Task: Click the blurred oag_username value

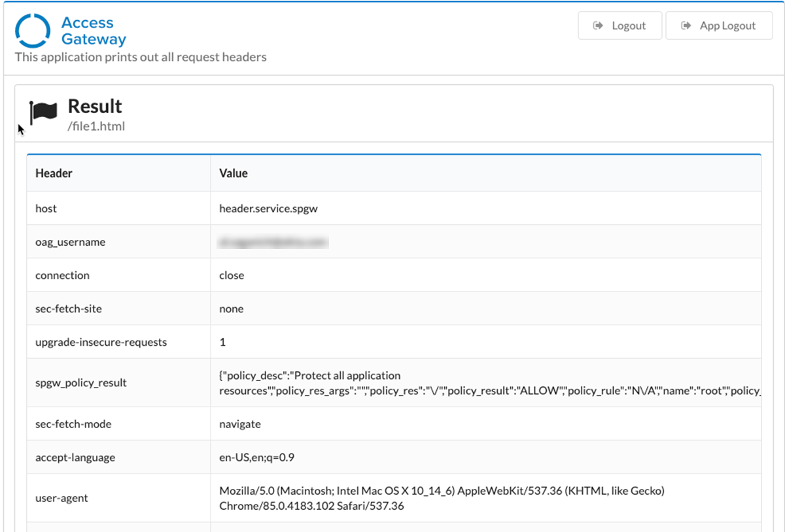Action: point(273,242)
